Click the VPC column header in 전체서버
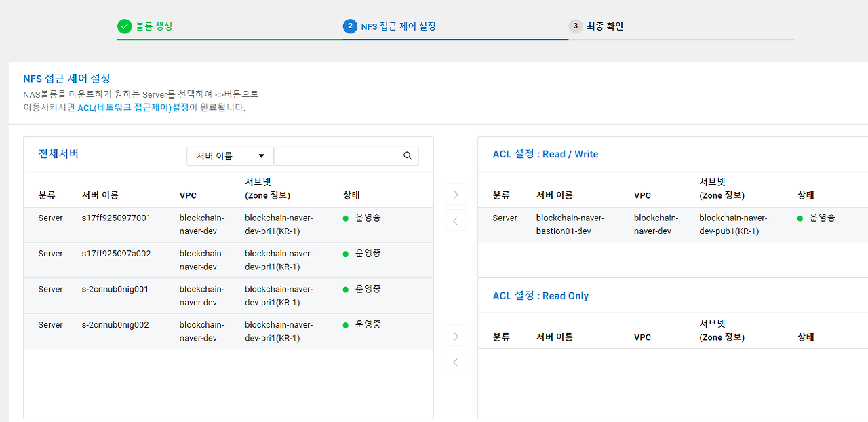The height and width of the screenshot is (422, 868). tap(188, 195)
